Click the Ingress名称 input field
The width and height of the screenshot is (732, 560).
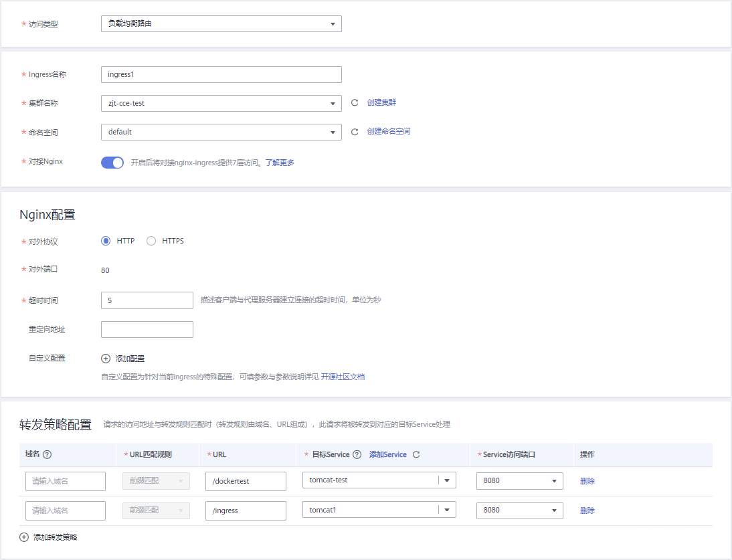[x=221, y=74]
